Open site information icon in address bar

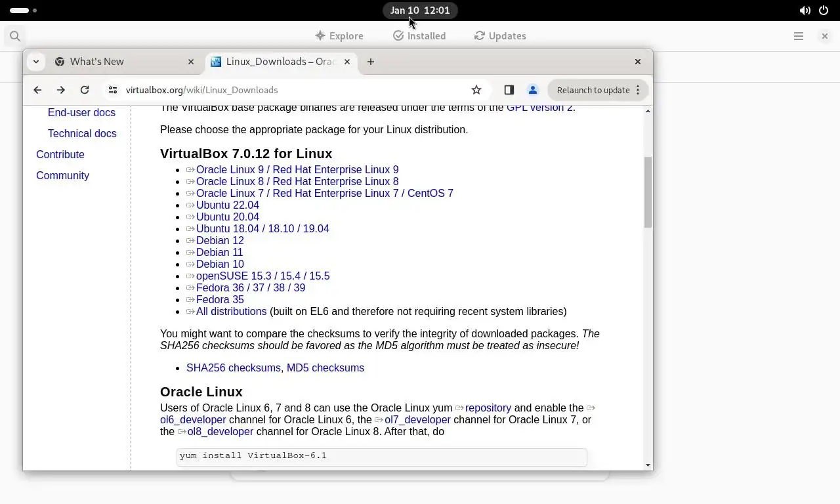coord(113,90)
